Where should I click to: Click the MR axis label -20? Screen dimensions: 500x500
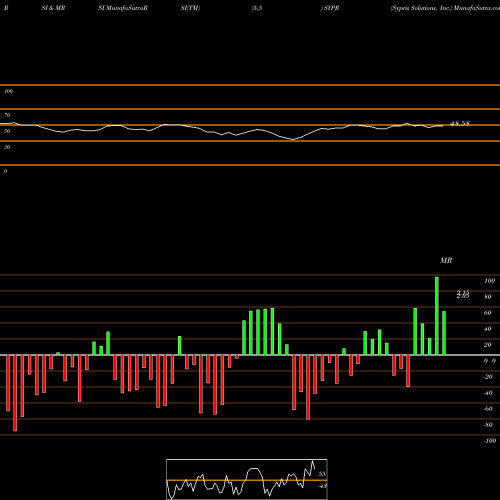pyautogui.click(x=488, y=377)
